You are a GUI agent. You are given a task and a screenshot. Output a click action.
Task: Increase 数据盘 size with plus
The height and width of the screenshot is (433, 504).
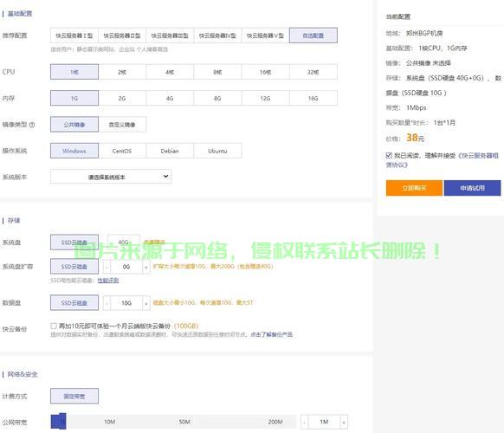click(146, 303)
